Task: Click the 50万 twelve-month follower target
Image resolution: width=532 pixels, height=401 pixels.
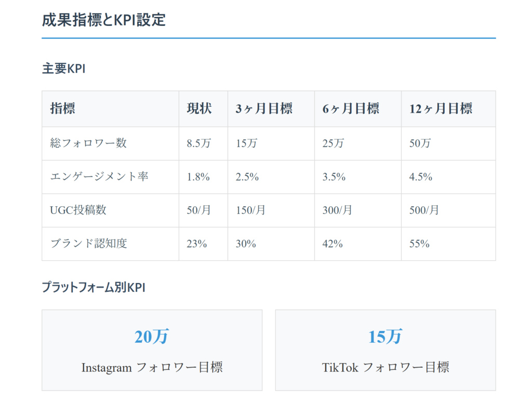Action: coord(420,143)
